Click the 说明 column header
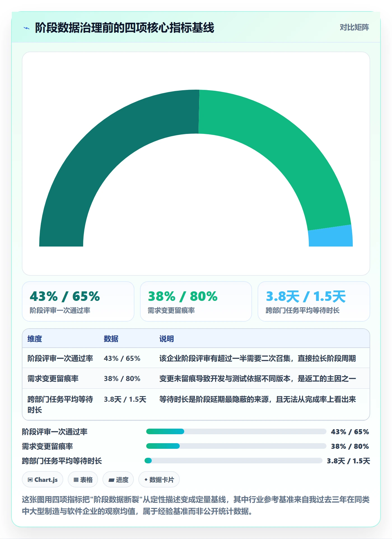This screenshot has width=392, height=539. [x=167, y=339]
